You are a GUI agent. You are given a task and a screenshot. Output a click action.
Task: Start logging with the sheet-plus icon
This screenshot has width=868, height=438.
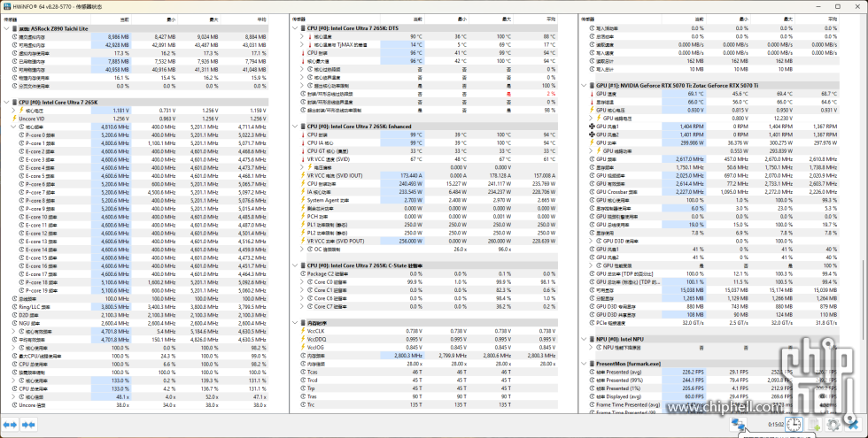[x=814, y=424]
